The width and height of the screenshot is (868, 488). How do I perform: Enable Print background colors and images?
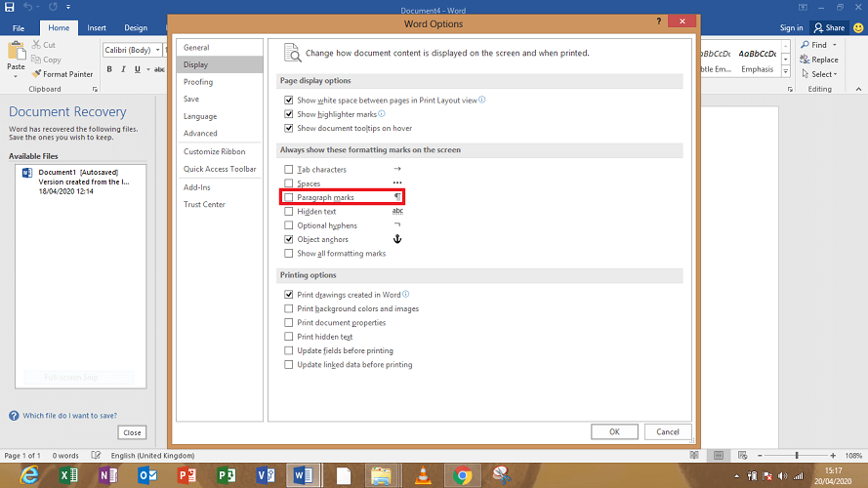tap(288, 308)
